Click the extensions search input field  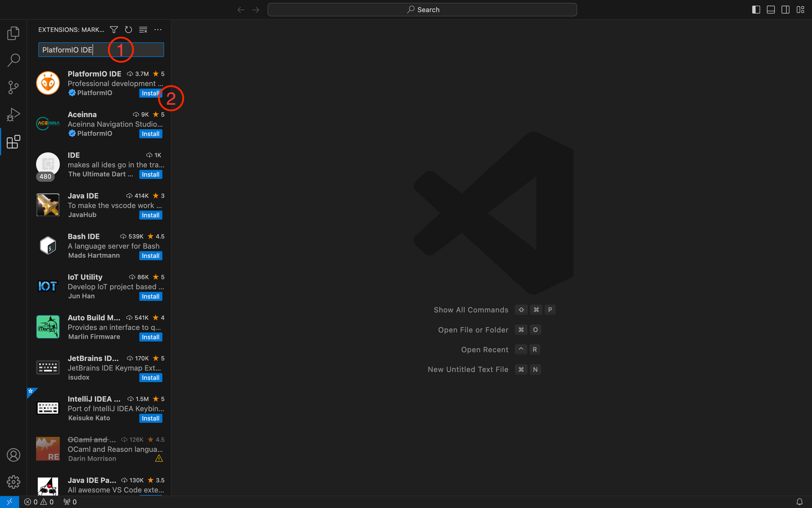(101, 50)
